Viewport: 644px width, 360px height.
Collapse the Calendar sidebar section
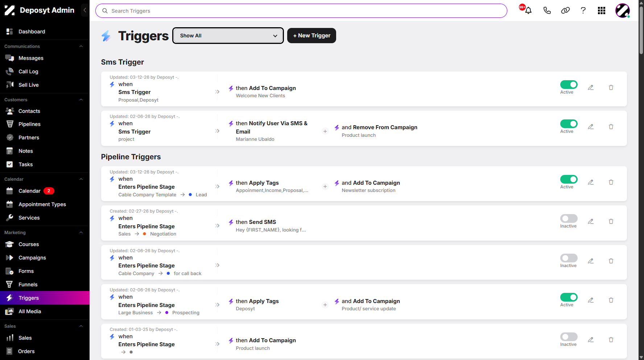click(81, 179)
